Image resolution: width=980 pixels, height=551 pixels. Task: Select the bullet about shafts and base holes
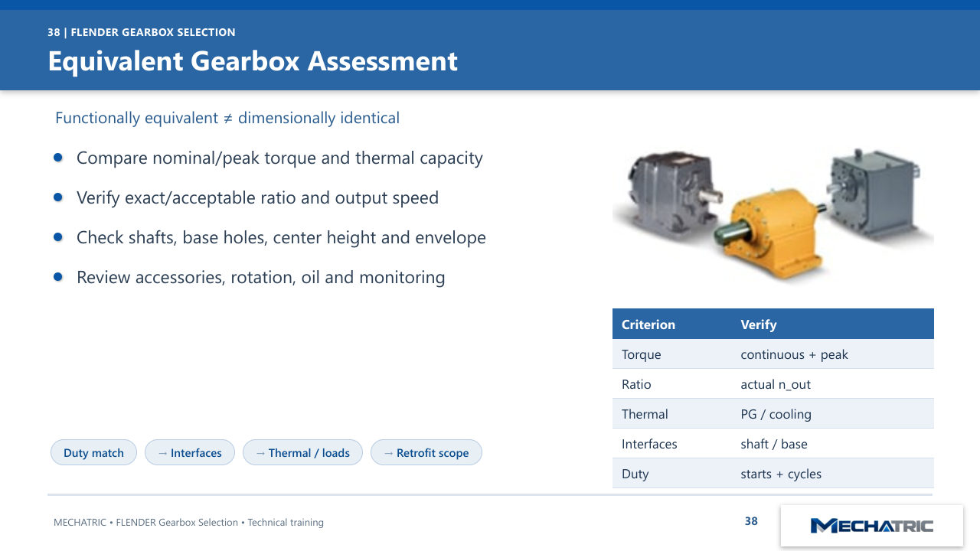(281, 238)
